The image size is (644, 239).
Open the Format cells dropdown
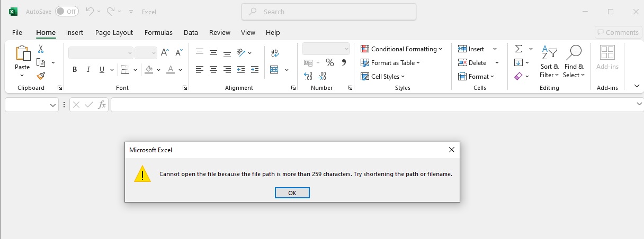coord(476,76)
